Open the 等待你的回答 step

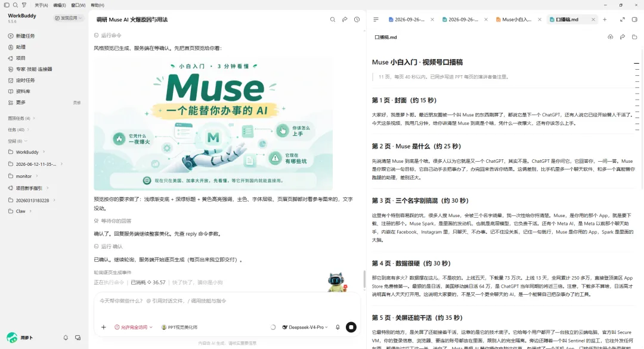tap(113, 221)
